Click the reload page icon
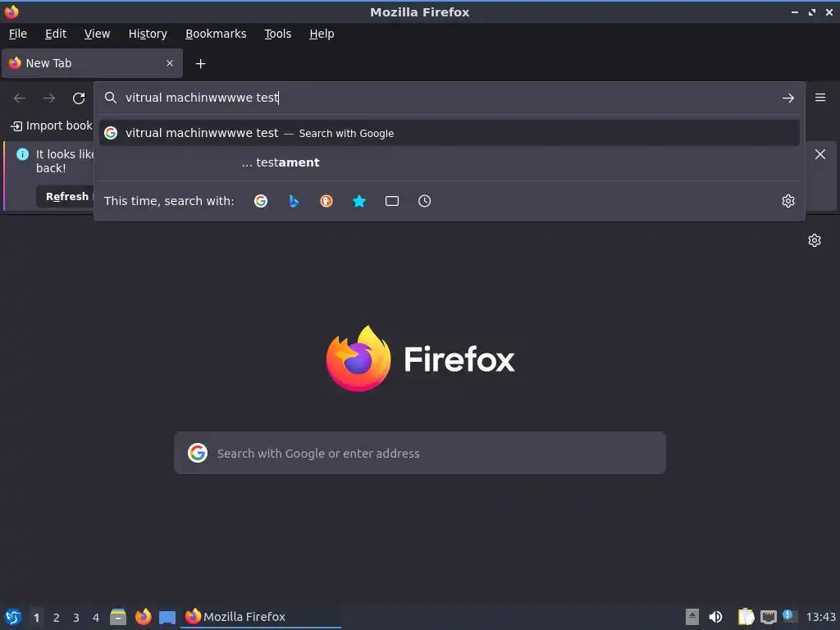This screenshot has height=630, width=840. [x=79, y=98]
